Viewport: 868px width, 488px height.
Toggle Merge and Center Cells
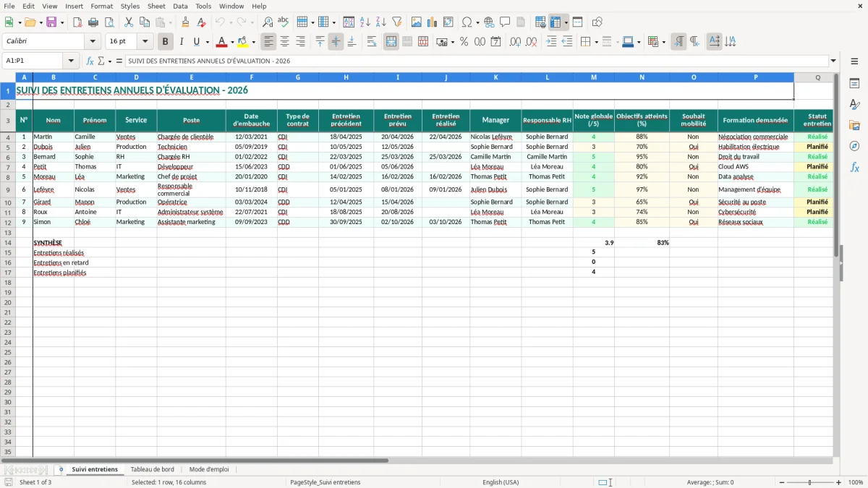click(x=391, y=42)
